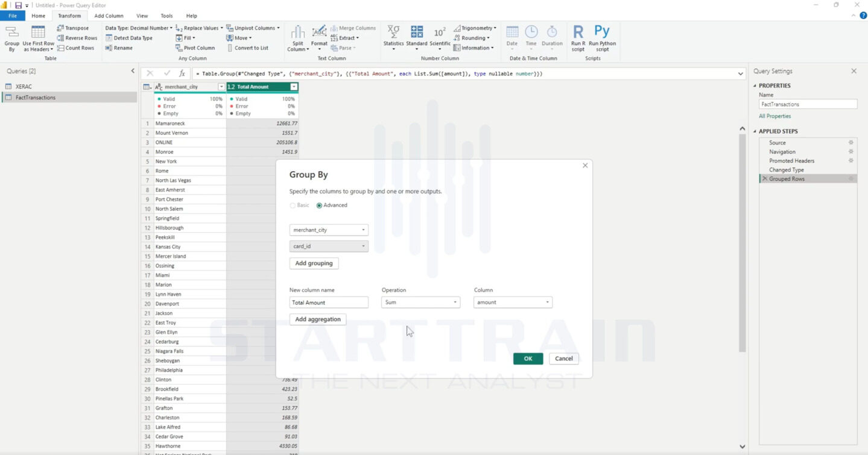Select the Transpose tool
Image resolution: width=868 pixels, height=455 pixels.
[72, 28]
